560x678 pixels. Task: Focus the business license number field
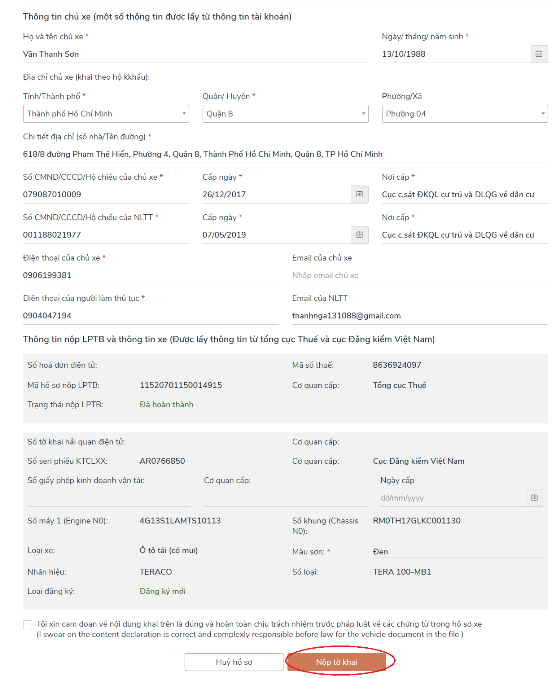coord(109,498)
